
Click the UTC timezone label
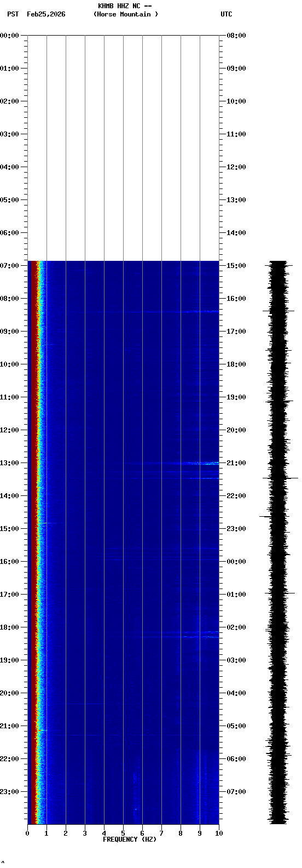226,14
